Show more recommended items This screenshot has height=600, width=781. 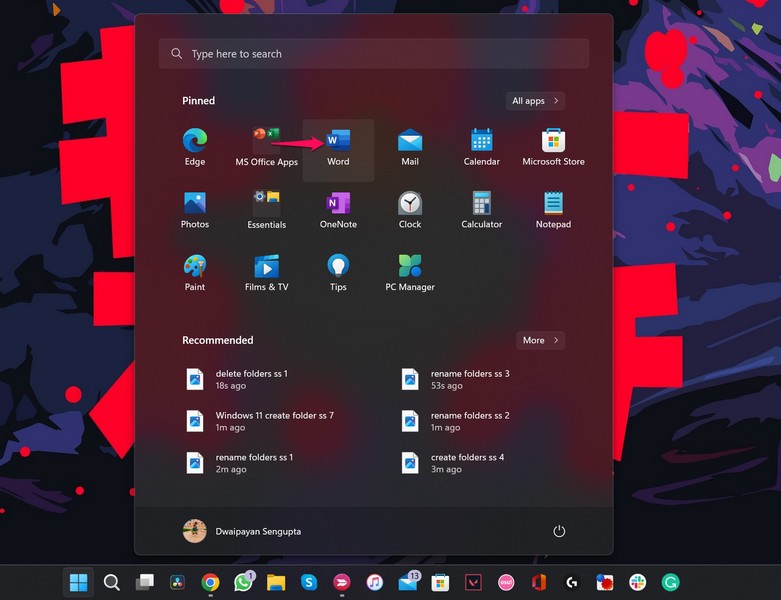pyautogui.click(x=540, y=340)
